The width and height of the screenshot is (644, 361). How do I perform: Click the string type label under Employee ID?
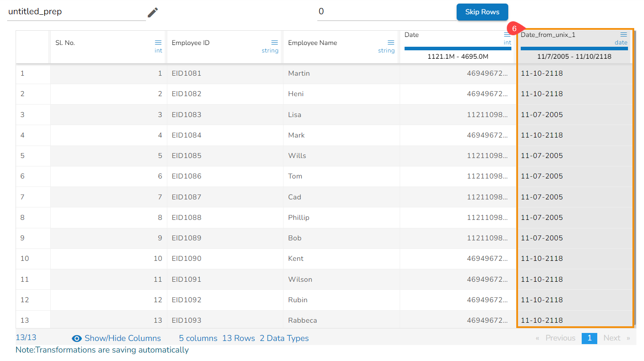[x=270, y=51]
